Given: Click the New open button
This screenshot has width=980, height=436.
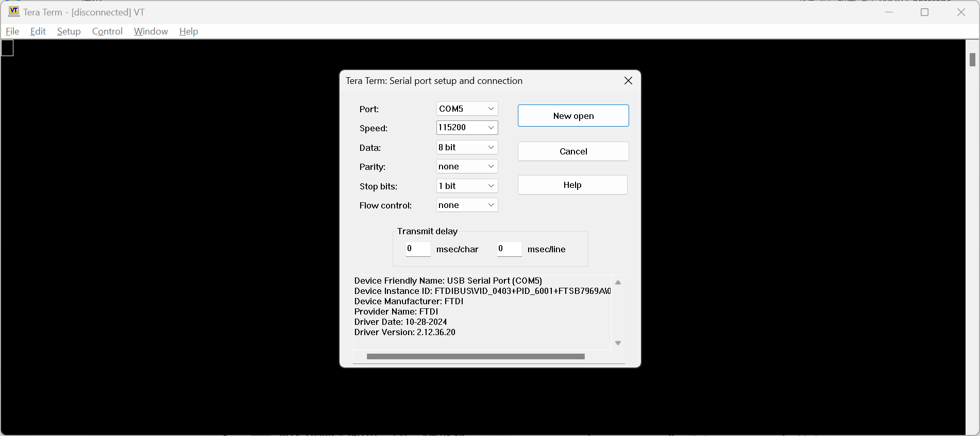Looking at the screenshot, I should click(573, 116).
